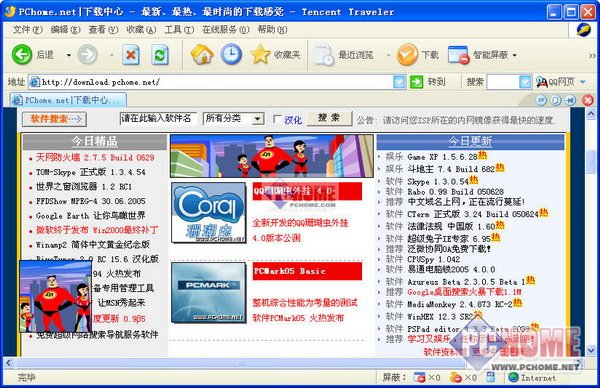Click the vertical scrollbar down arrow
The image size is (600, 388).
point(591,350)
